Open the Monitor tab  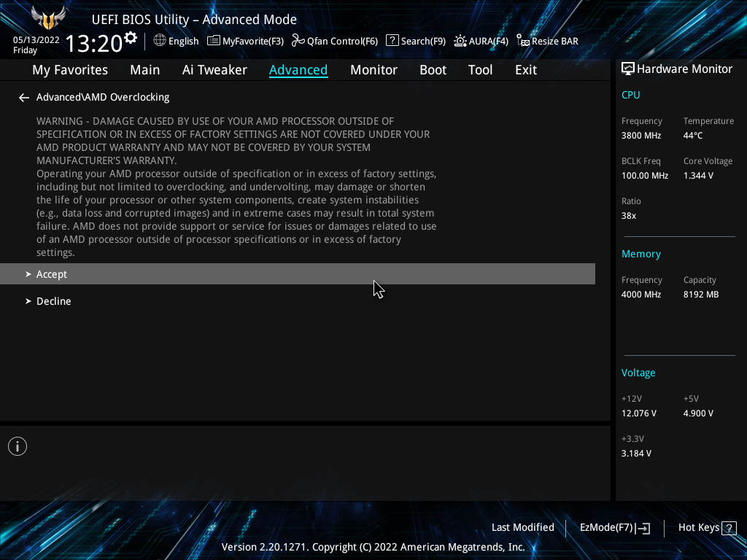(373, 70)
